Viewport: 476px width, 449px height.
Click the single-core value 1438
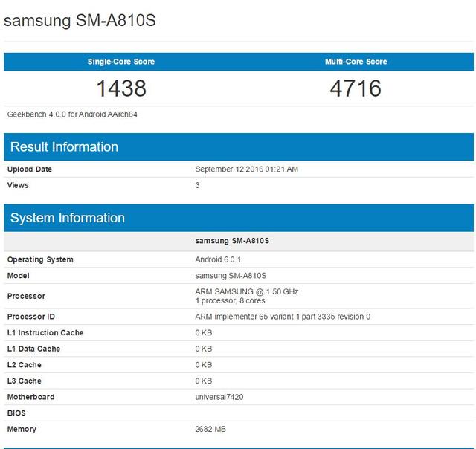click(x=121, y=88)
